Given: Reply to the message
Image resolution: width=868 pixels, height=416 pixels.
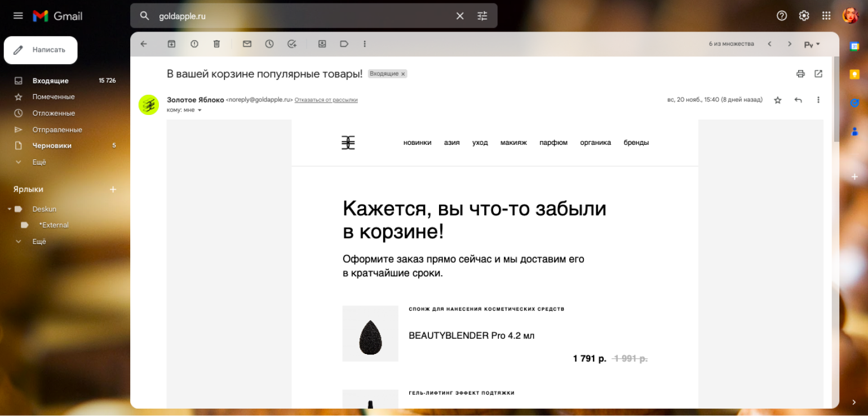Looking at the screenshot, I should 798,100.
